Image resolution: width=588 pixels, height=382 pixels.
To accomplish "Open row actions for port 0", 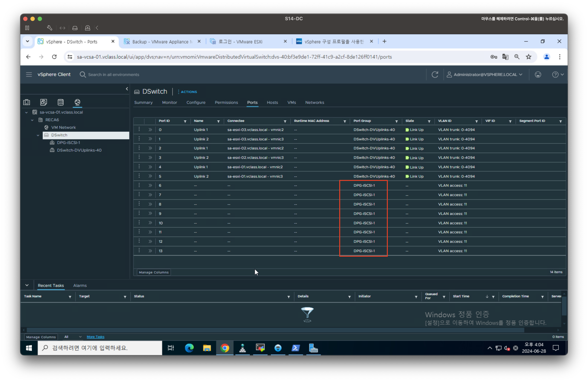I will click(x=139, y=129).
